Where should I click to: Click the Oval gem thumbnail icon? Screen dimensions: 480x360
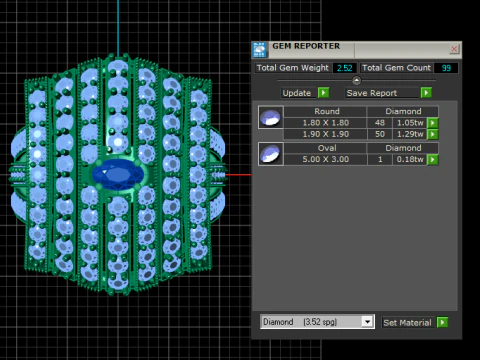[271, 154]
